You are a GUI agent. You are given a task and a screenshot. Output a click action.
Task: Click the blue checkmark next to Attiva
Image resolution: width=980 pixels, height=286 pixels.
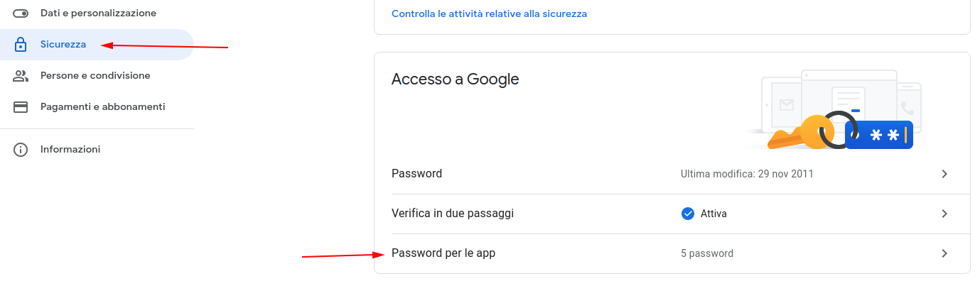tap(687, 214)
